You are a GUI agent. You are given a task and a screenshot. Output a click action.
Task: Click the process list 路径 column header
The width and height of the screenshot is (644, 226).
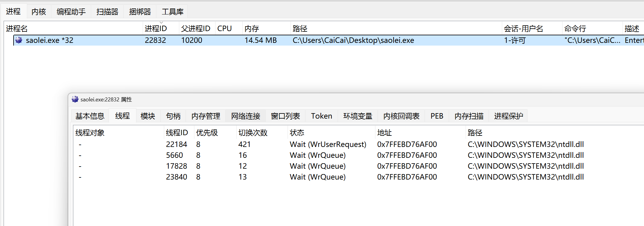click(x=396, y=28)
